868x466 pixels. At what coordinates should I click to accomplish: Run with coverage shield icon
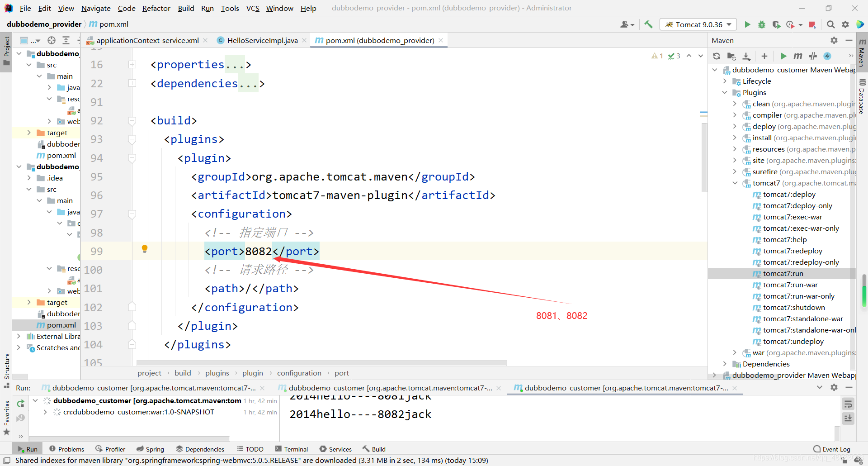coord(776,24)
